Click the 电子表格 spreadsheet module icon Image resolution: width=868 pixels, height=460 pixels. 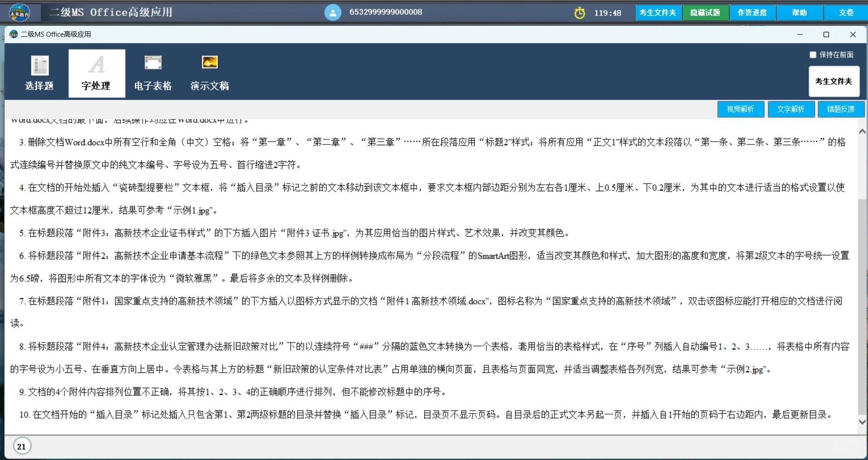click(152, 73)
